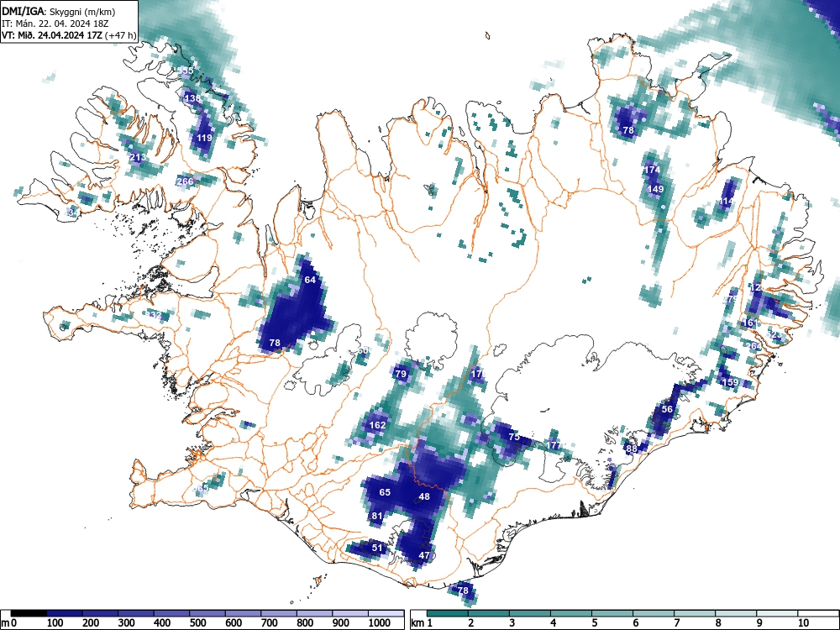Click the '47' visibility value
The image size is (840, 630).
(x=425, y=555)
